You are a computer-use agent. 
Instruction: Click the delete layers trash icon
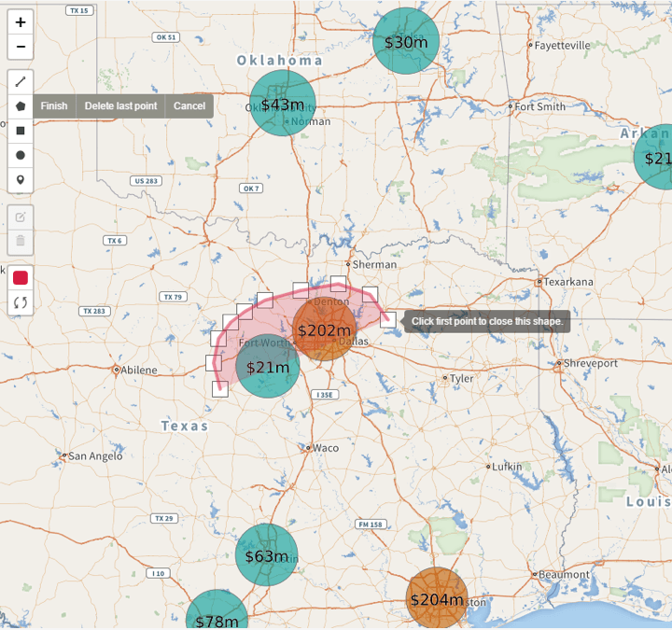point(21,242)
